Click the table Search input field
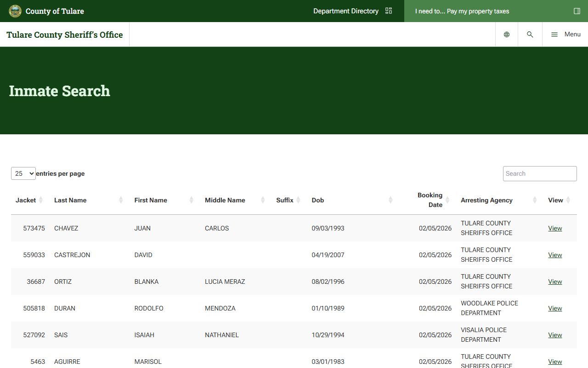Viewport: 588px width, 368px height. click(539, 173)
